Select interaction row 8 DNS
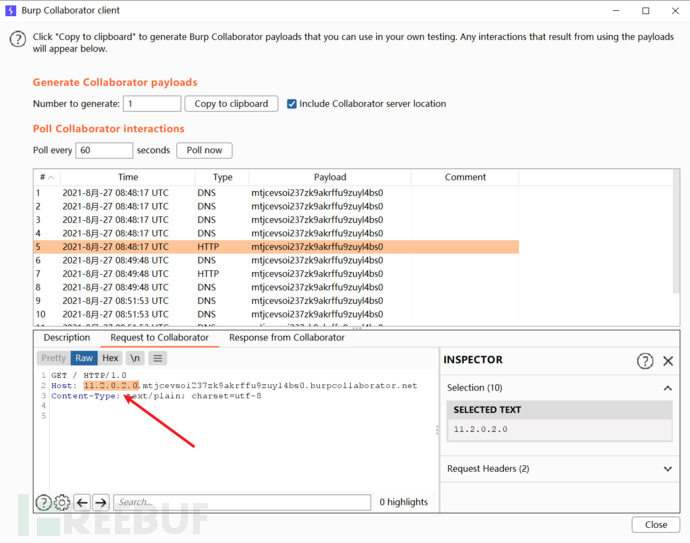Viewport: 690px width, 543px height. click(276, 287)
